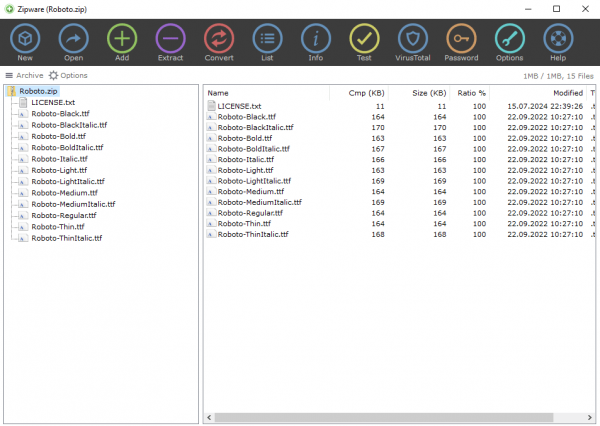The height and width of the screenshot is (426, 600).
Task: Open the Options wrench icon in toolbar
Action: point(510,39)
